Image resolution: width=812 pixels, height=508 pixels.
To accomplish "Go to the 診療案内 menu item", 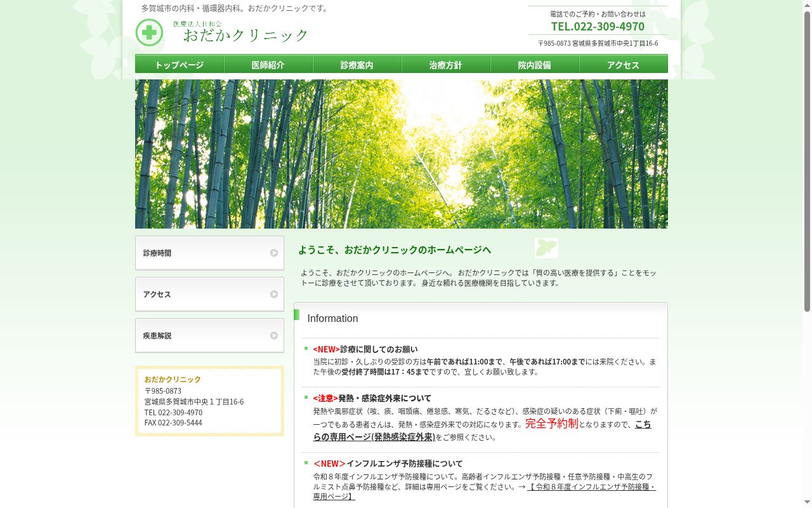I will coord(357,64).
